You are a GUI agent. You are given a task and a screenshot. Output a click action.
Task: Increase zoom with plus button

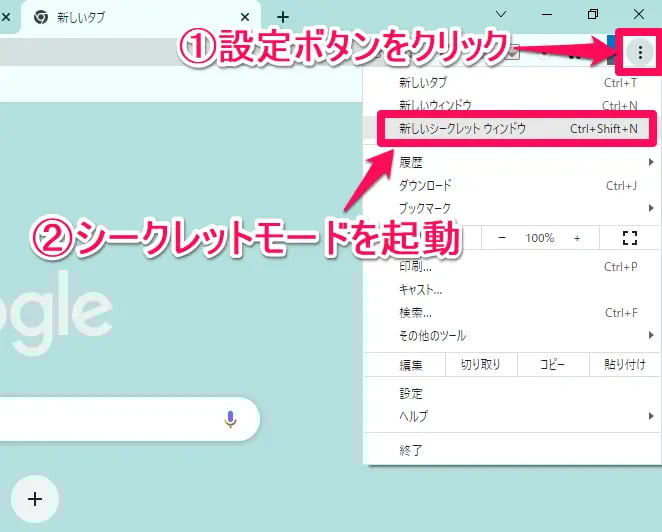tap(577, 238)
